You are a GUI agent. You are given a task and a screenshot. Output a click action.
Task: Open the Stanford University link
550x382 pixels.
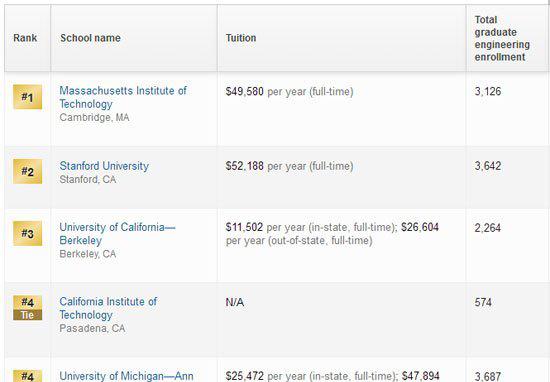104,166
